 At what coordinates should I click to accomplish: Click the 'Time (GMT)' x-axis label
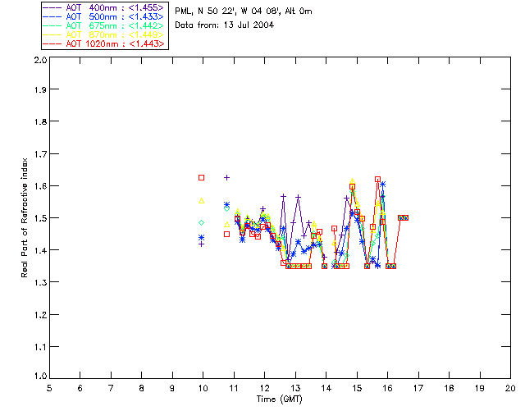(279, 399)
